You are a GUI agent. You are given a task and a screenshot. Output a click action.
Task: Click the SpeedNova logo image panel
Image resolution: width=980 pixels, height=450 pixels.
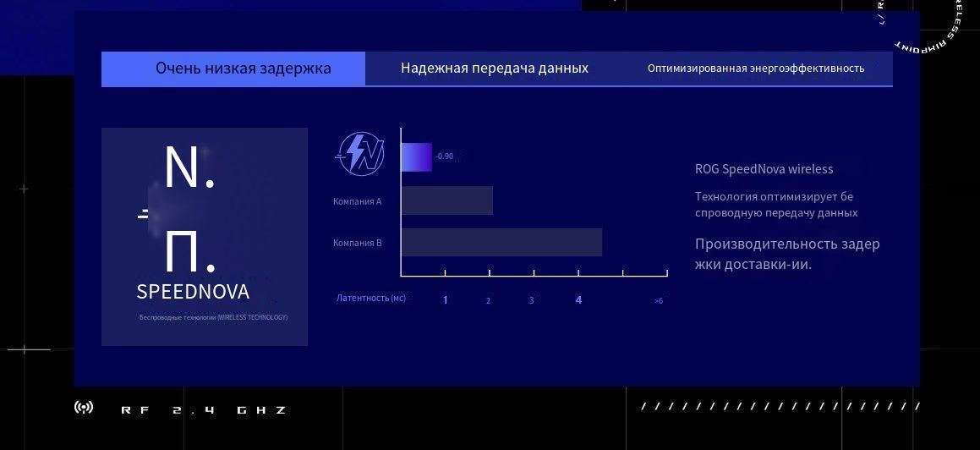(205, 236)
